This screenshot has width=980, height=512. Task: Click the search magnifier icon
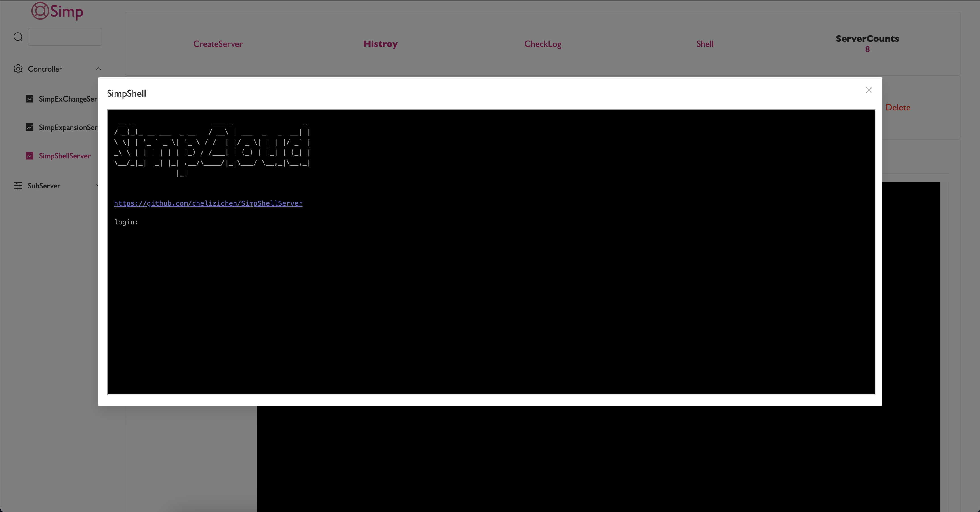coord(18,37)
